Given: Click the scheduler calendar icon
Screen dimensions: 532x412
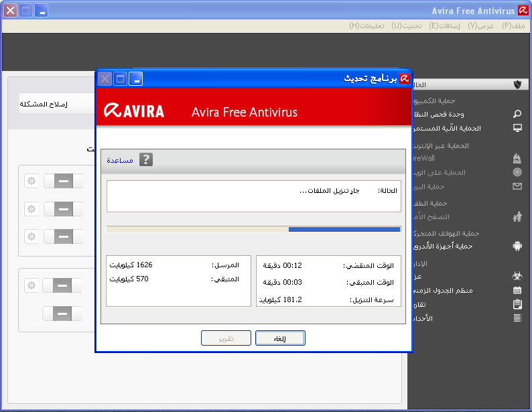Looking at the screenshot, I should click(517, 290).
